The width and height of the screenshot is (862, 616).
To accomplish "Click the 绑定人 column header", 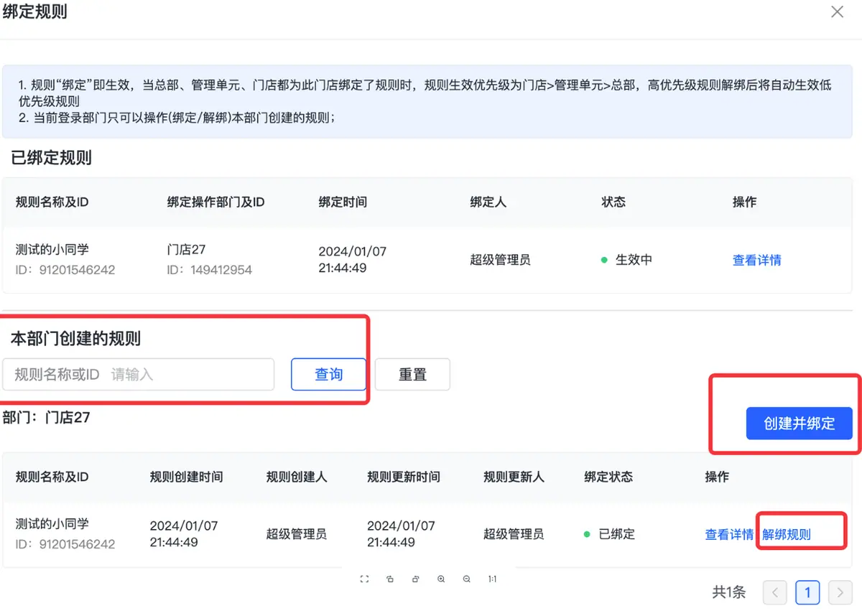I will tap(488, 202).
